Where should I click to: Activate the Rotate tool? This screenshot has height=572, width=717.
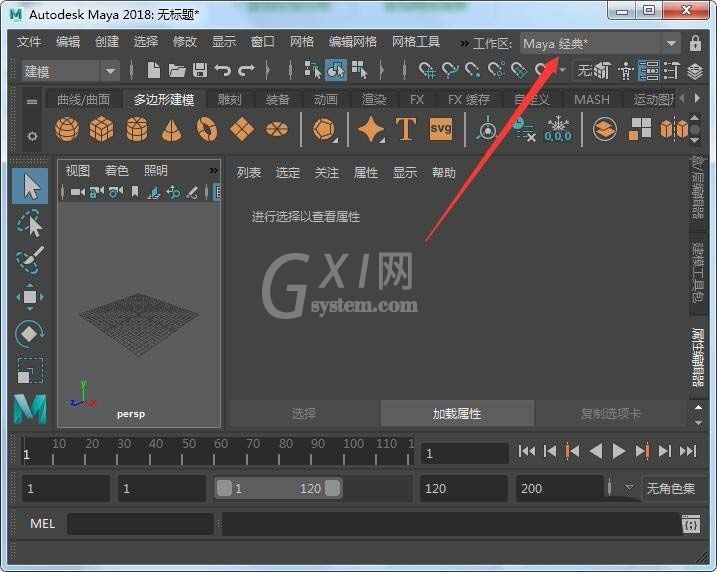tap(30, 334)
